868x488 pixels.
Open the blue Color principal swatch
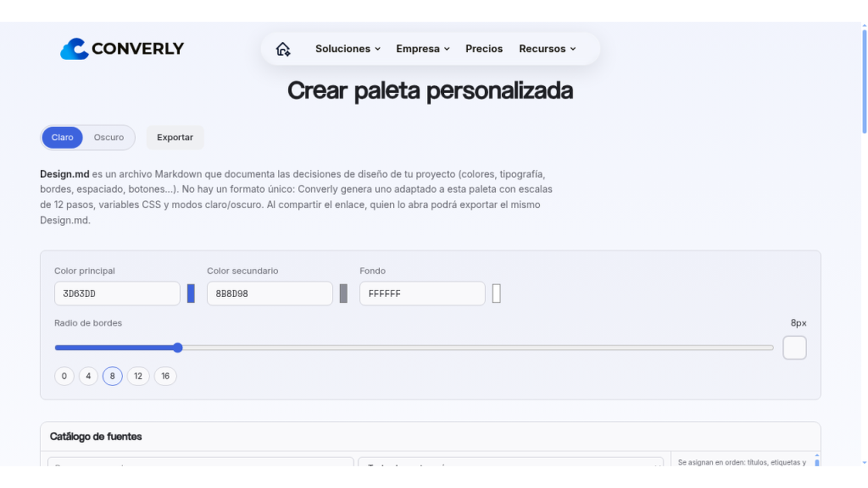pyautogui.click(x=191, y=293)
